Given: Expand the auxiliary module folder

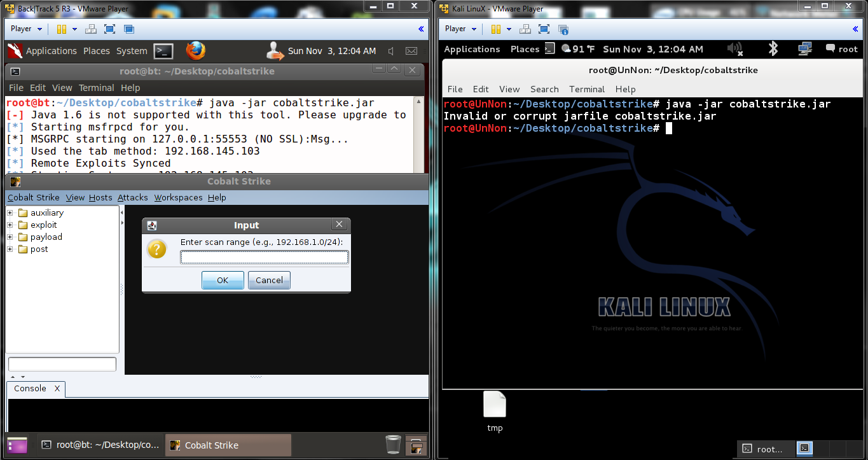Looking at the screenshot, I should click(10, 213).
